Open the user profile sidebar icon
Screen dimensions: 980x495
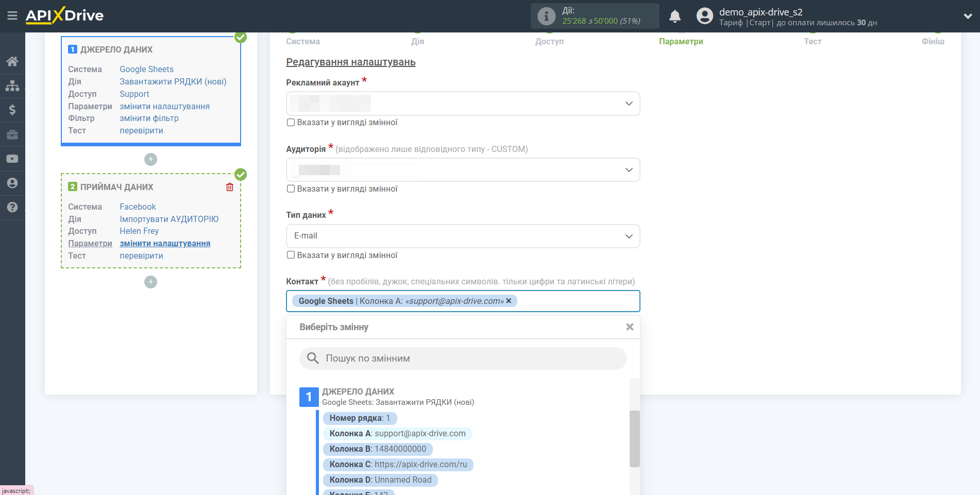12,183
